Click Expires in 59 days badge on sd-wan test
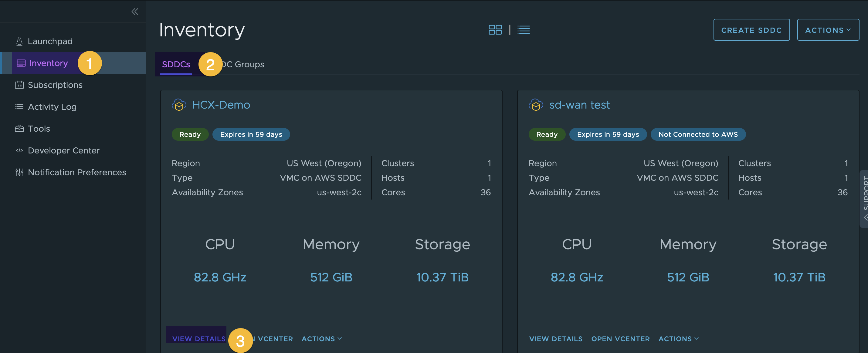 click(x=608, y=134)
